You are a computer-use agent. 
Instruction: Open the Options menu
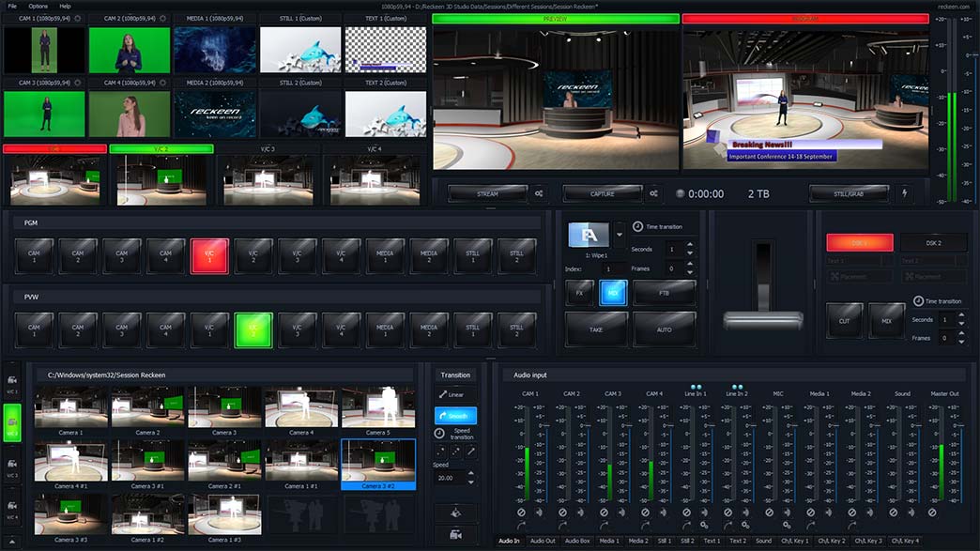click(38, 6)
